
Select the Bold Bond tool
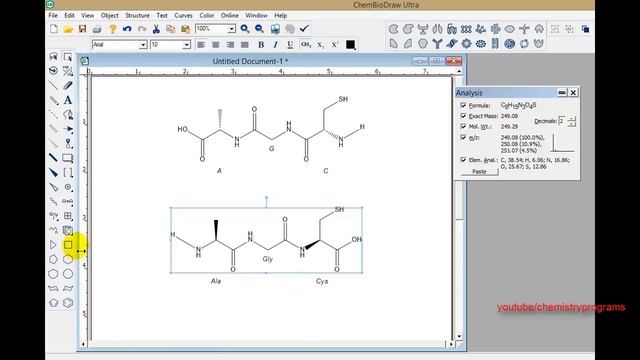[53, 158]
